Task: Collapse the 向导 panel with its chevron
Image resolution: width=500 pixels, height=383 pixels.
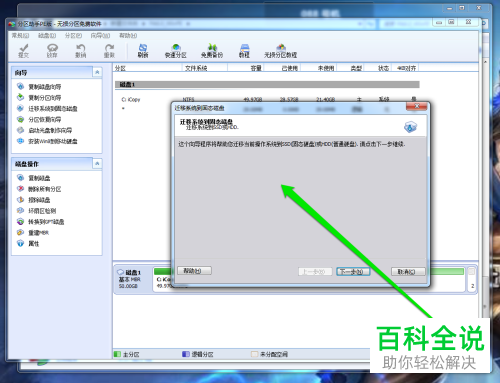Action: 97,72
